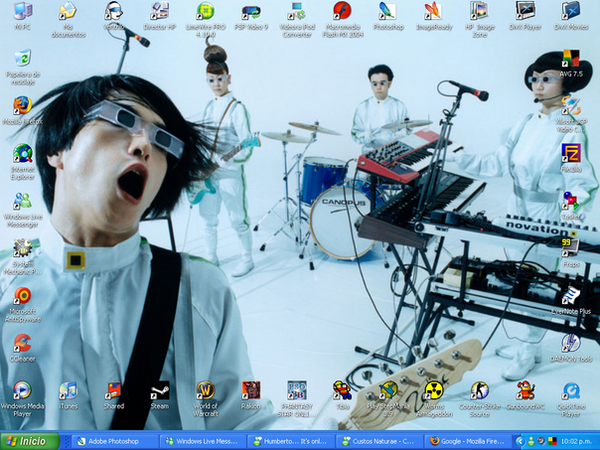The image size is (600, 450).
Task: Launch iTunes desktop icon
Action: coord(68,391)
